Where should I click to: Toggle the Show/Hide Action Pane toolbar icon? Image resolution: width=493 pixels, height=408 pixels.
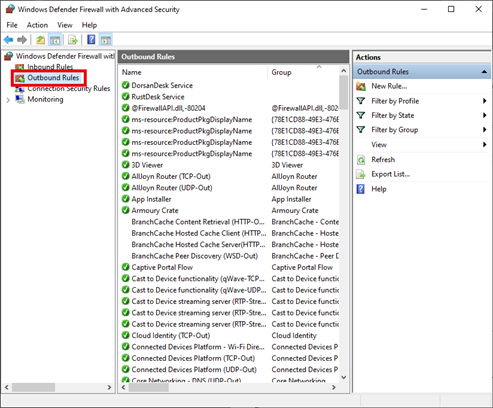click(x=106, y=40)
